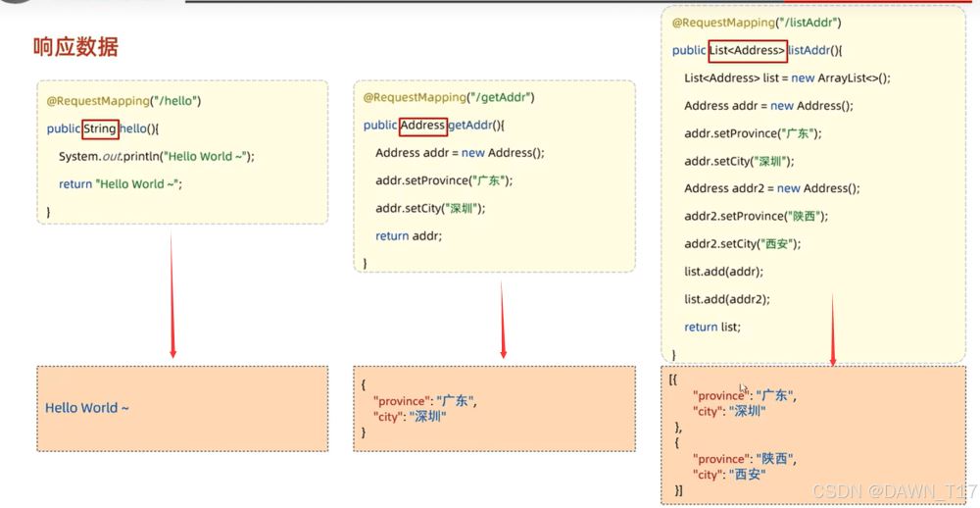
Task: Click the "Address addr2 = new Address();" line
Action: point(772,188)
